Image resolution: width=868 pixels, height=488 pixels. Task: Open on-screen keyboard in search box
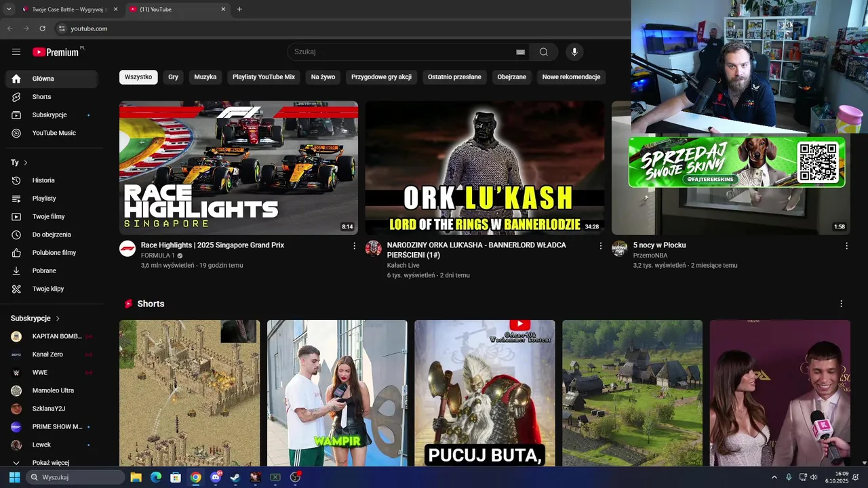(x=520, y=52)
